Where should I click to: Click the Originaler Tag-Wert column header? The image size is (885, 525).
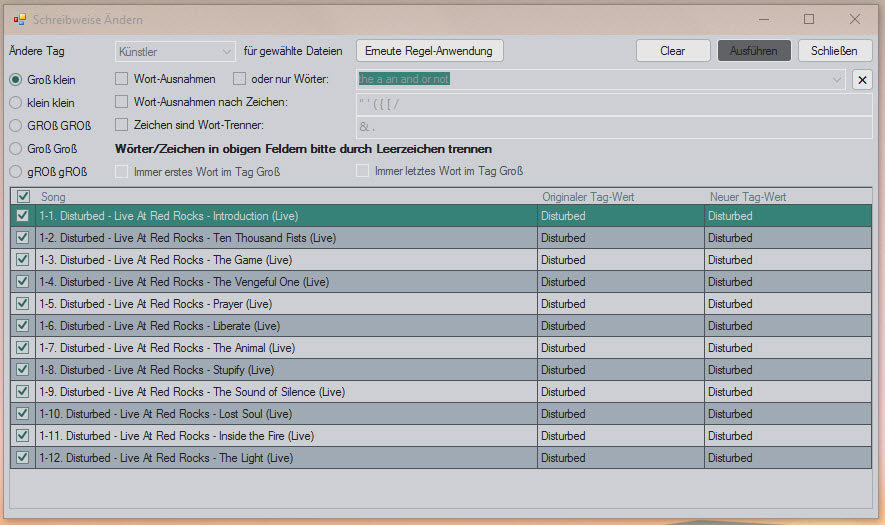[622, 196]
